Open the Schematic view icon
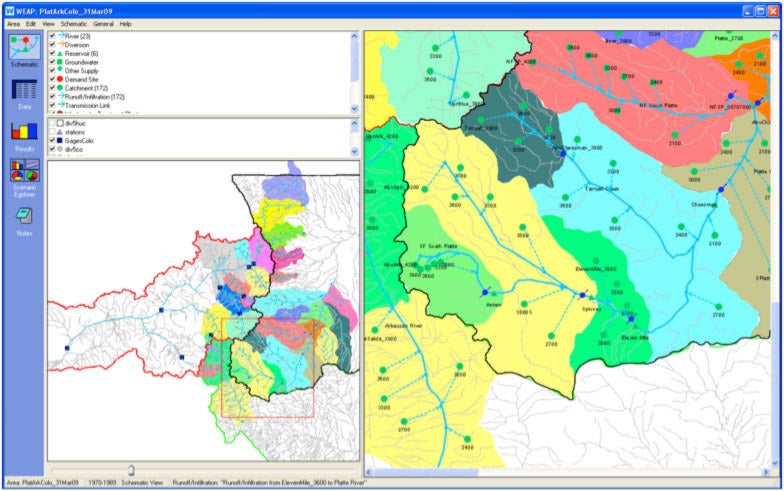The height and width of the screenshot is (491, 784). tap(23, 47)
